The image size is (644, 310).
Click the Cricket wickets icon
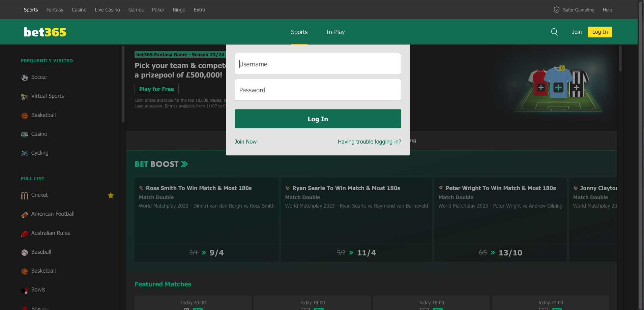[x=25, y=195]
